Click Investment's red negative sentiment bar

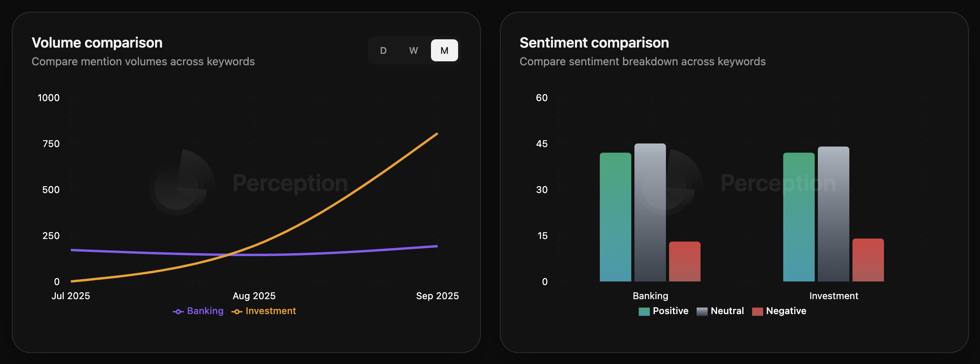point(868,260)
